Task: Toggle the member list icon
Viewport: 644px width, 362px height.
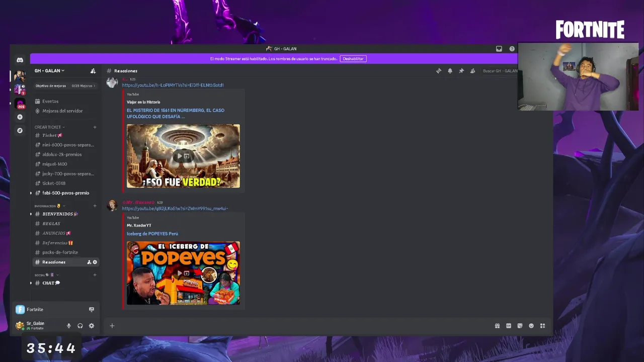Action: (472, 71)
